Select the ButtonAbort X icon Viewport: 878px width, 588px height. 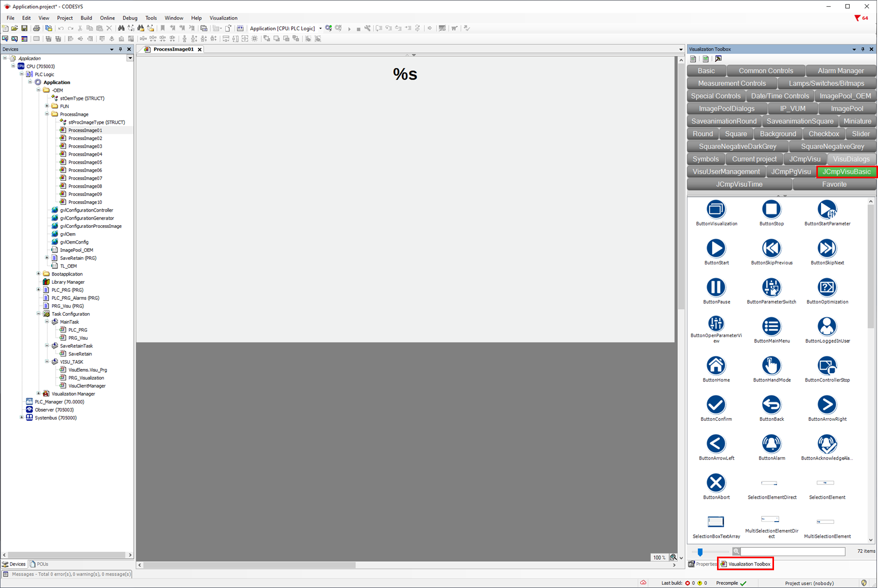pyautogui.click(x=716, y=483)
